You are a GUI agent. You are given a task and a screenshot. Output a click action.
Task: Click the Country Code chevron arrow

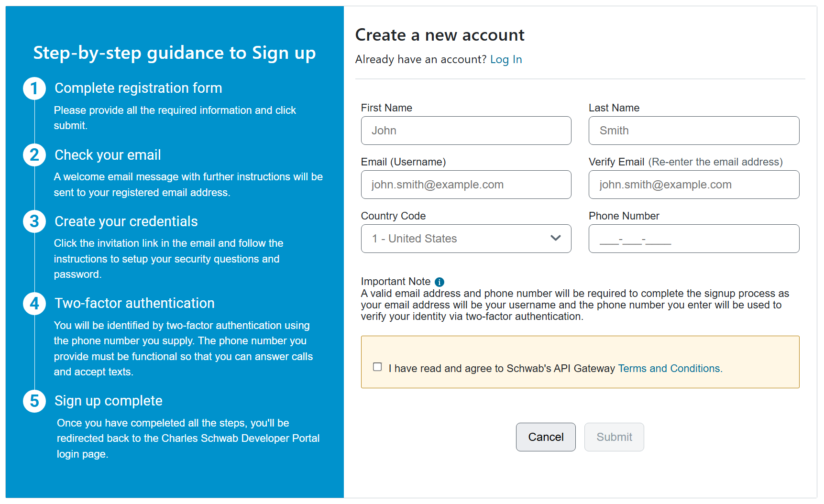[x=555, y=238]
